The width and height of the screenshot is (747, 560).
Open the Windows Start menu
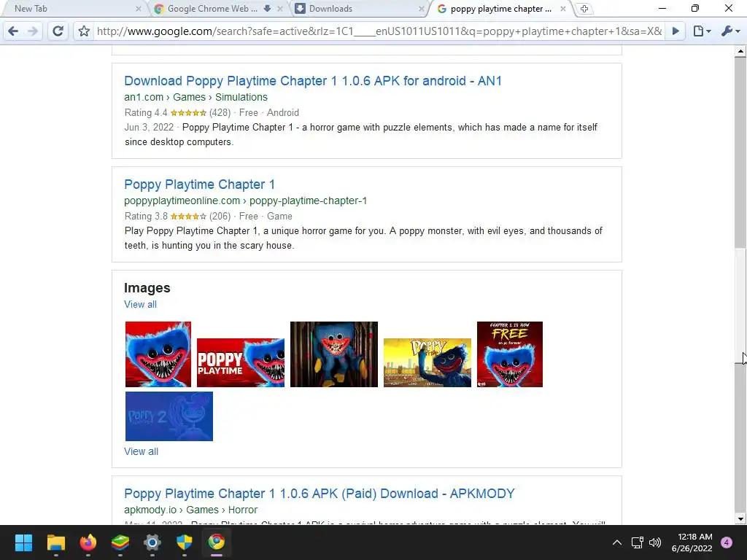pyautogui.click(x=23, y=542)
